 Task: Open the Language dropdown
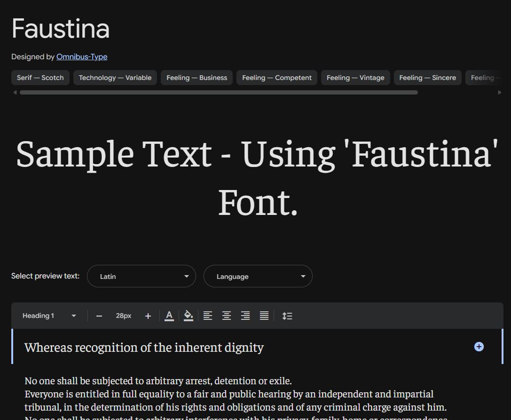click(x=258, y=276)
